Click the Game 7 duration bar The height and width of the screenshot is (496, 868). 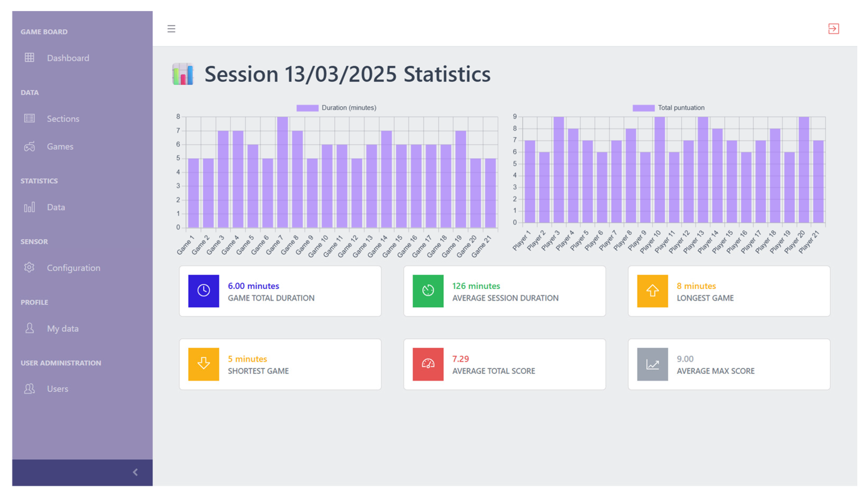coord(282,172)
